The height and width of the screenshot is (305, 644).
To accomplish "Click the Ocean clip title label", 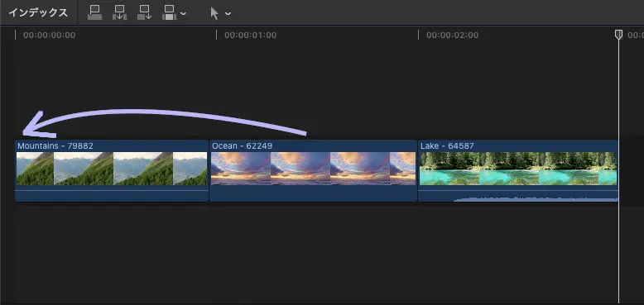I will coord(242,146).
